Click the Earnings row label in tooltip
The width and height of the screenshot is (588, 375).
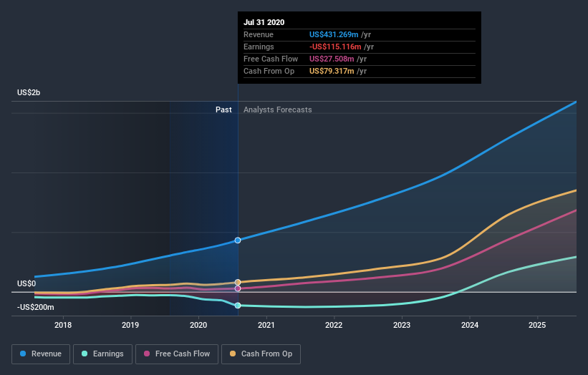click(259, 47)
